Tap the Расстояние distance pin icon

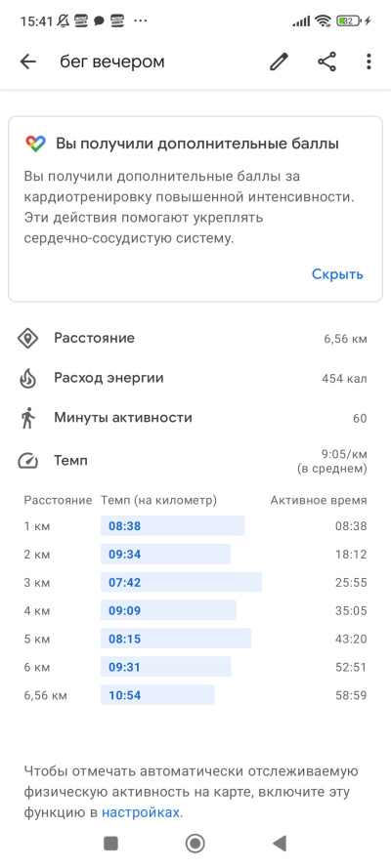pos(27,338)
